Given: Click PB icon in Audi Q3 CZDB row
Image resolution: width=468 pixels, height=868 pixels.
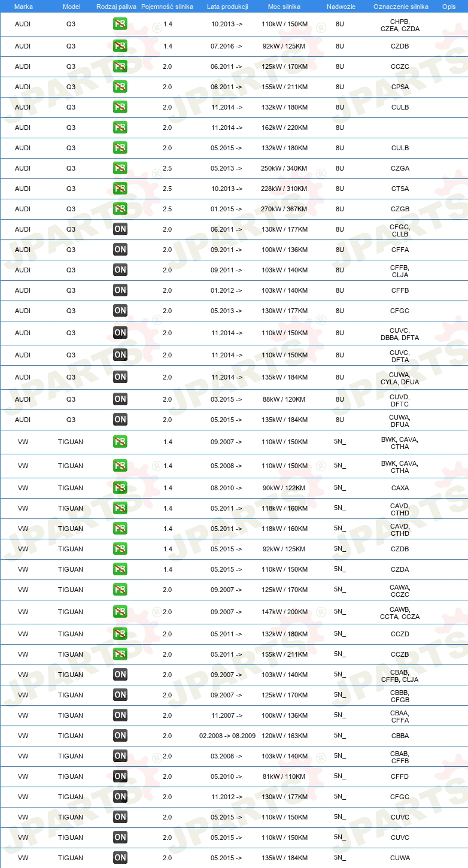Looking at the screenshot, I should click(x=120, y=46).
